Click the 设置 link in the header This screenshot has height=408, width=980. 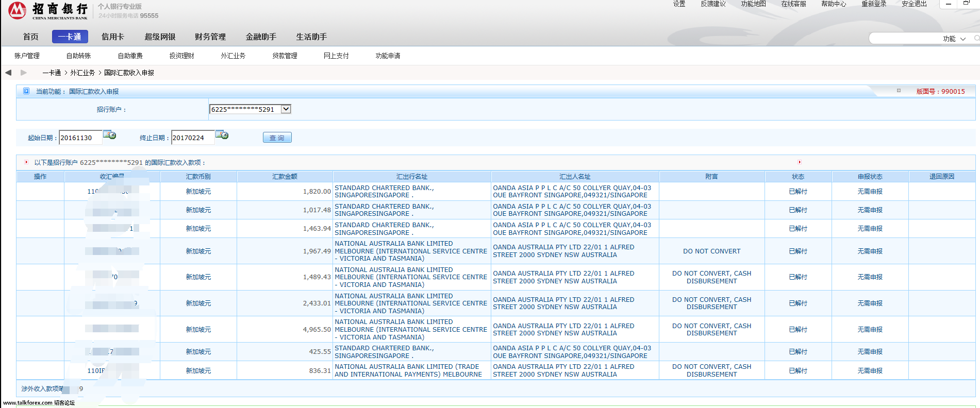click(679, 4)
